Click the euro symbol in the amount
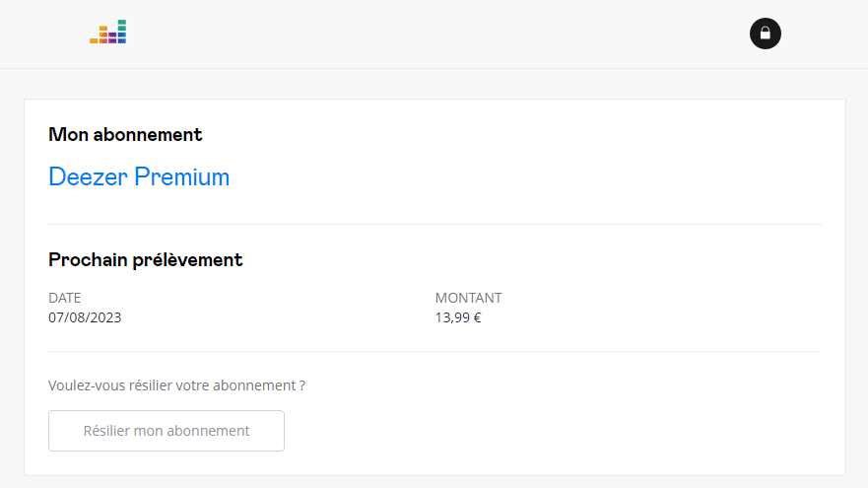The height and width of the screenshot is (488, 868). [x=477, y=317]
